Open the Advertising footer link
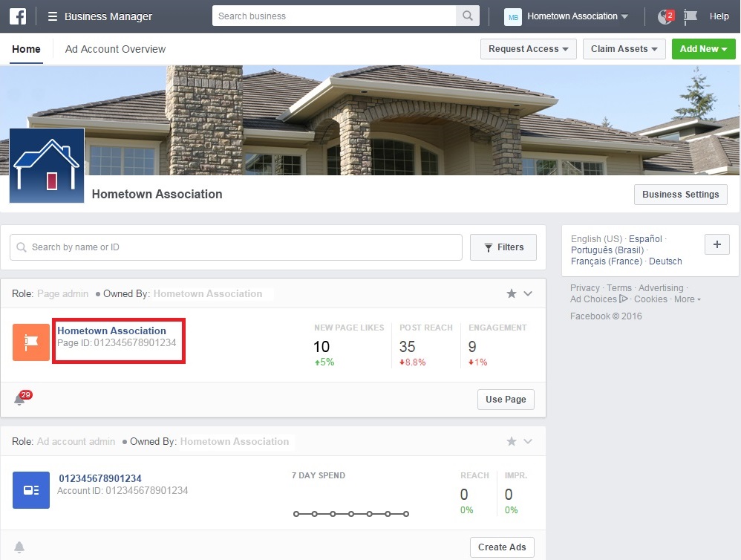 pyautogui.click(x=661, y=287)
